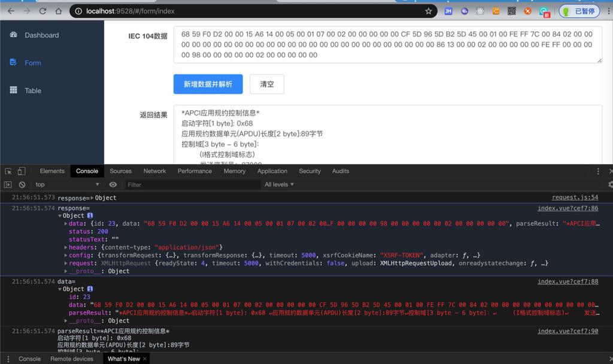Activate DevTools inspect element picker

tap(8, 171)
